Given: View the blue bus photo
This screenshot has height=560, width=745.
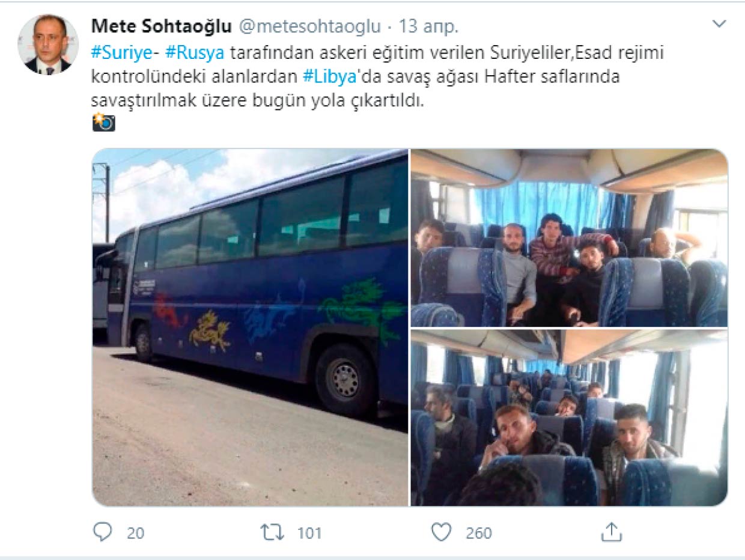Looking at the screenshot, I should tap(250, 327).
